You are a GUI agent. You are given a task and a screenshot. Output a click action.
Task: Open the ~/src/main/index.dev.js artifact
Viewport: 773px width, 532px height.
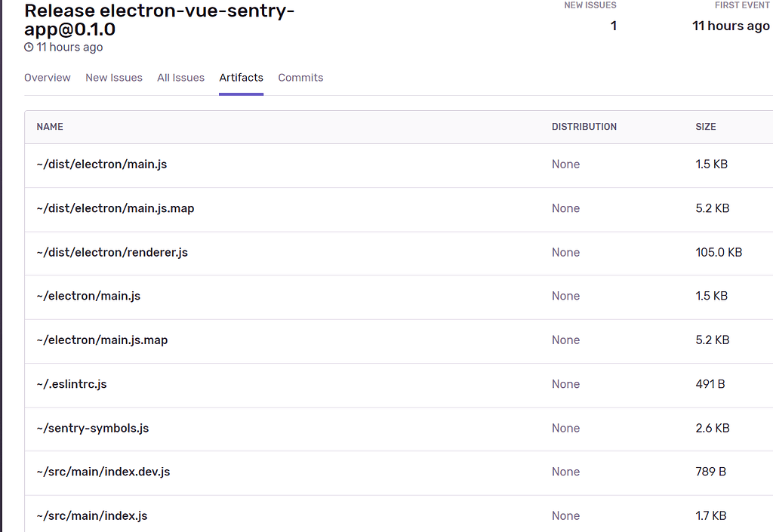[x=103, y=472]
